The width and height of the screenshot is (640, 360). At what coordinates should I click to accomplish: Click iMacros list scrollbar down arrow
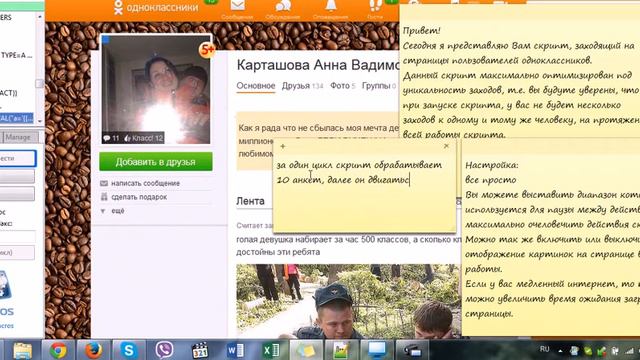coord(40,121)
